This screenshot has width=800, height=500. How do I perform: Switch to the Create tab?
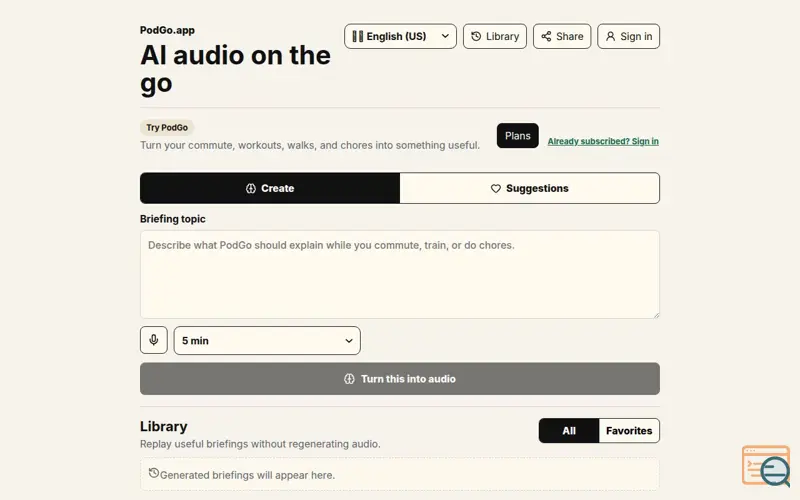tap(270, 188)
